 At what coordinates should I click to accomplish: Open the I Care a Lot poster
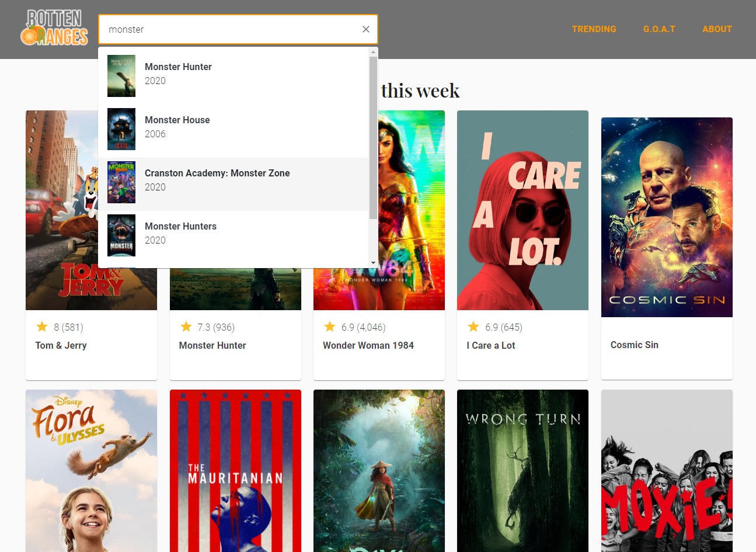522,210
